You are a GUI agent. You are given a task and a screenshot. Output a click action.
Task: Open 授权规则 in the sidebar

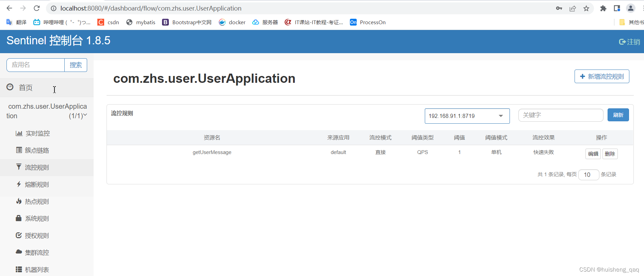pos(32,235)
